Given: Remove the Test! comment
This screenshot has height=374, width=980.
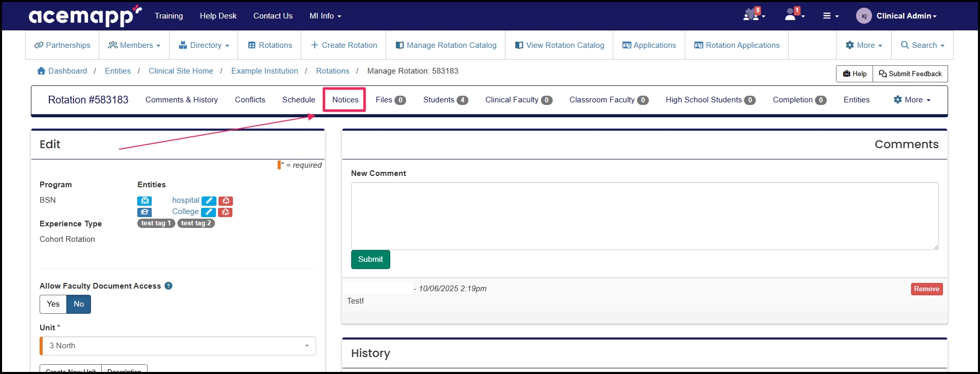Looking at the screenshot, I should pyautogui.click(x=927, y=289).
